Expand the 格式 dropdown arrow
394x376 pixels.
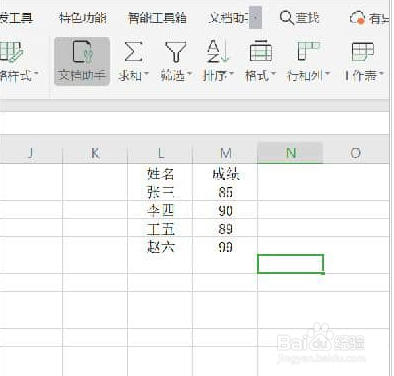point(273,74)
